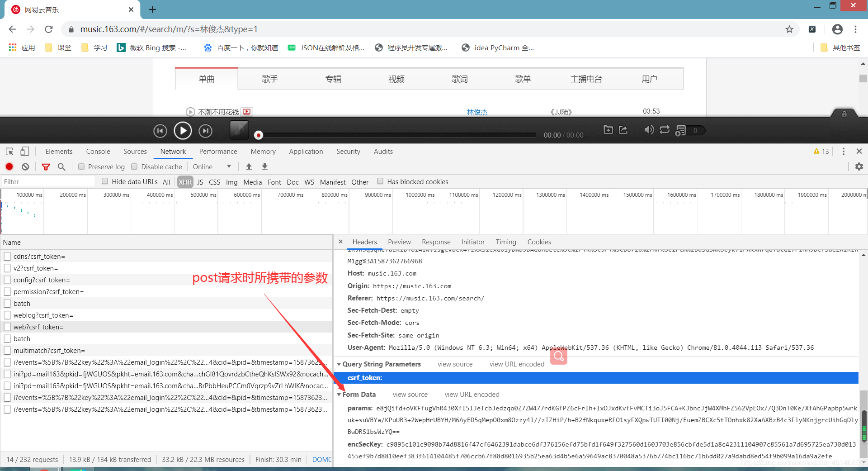Click the headers panel vertical scrollbar
868x471 pixels.
click(x=863, y=425)
